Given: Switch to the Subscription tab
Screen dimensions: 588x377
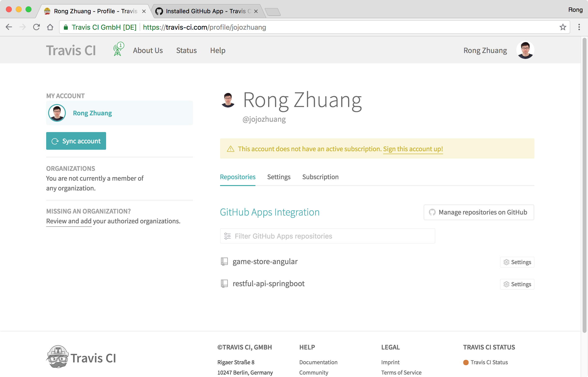Looking at the screenshot, I should pos(320,177).
